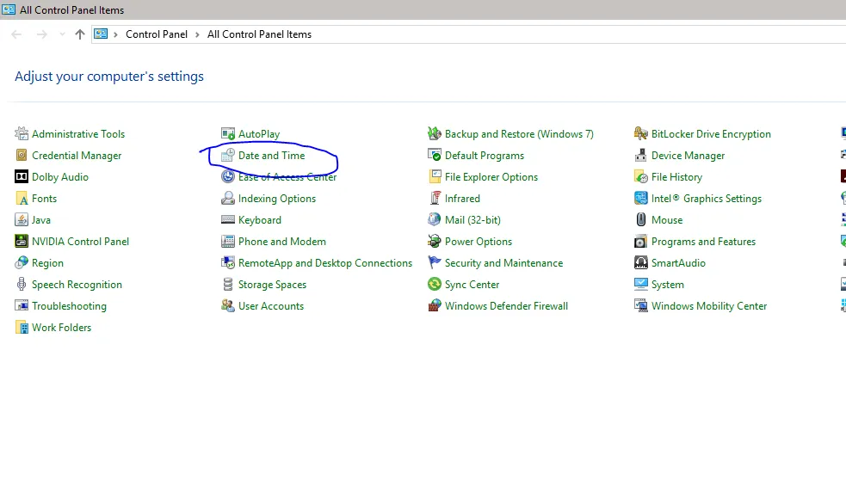
Task: Click the Backup and Restore icon
Action: click(435, 133)
